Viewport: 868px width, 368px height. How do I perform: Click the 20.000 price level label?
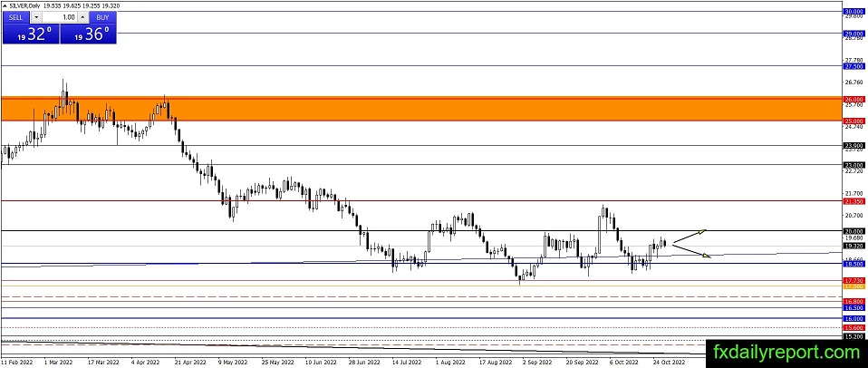[x=852, y=231]
